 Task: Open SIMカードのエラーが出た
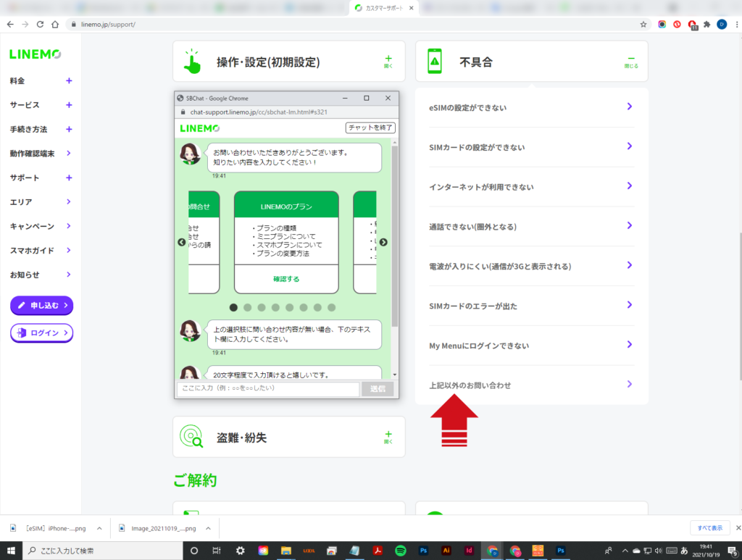click(531, 306)
